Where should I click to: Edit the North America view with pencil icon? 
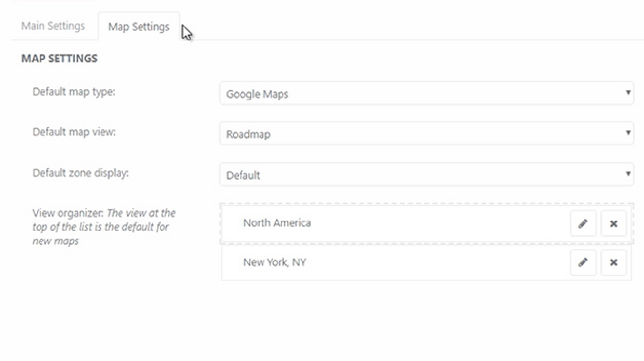[583, 222]
